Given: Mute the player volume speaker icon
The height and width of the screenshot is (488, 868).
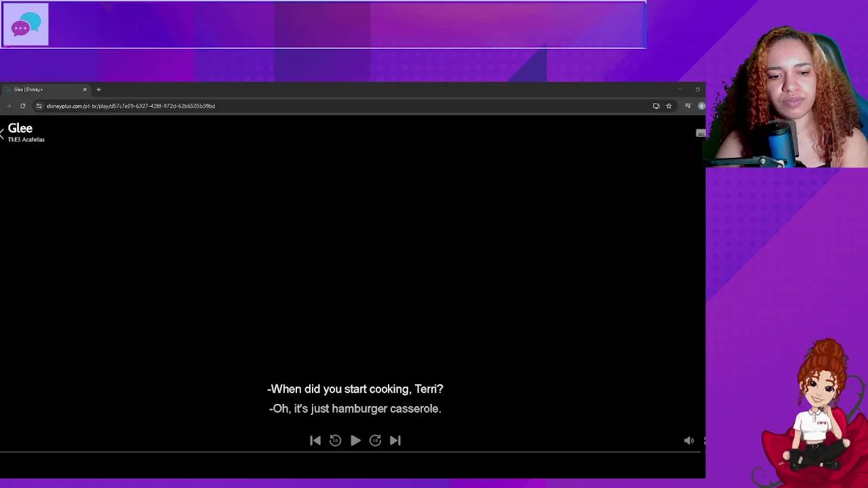Looking at the screenshot, I should pos(689,441).
